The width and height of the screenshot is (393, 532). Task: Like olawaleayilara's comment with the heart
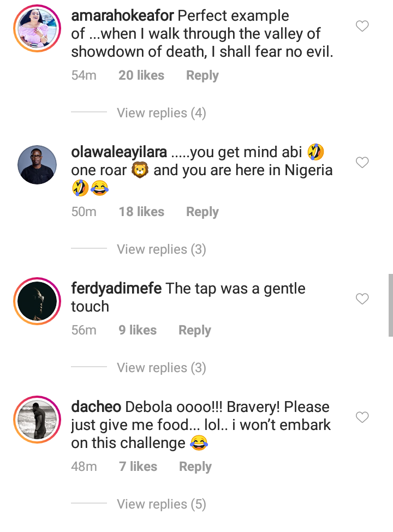coord(362,163)
